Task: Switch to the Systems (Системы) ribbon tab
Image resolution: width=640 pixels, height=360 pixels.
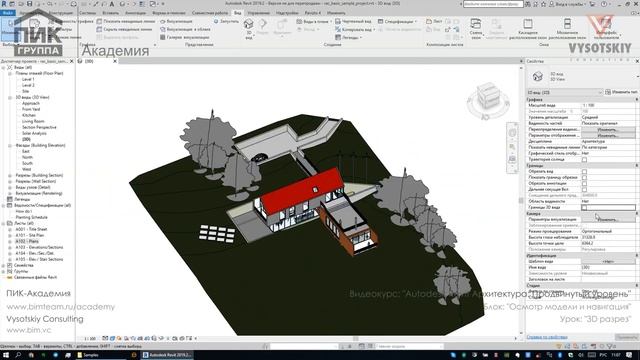Action: pos(87,13)
